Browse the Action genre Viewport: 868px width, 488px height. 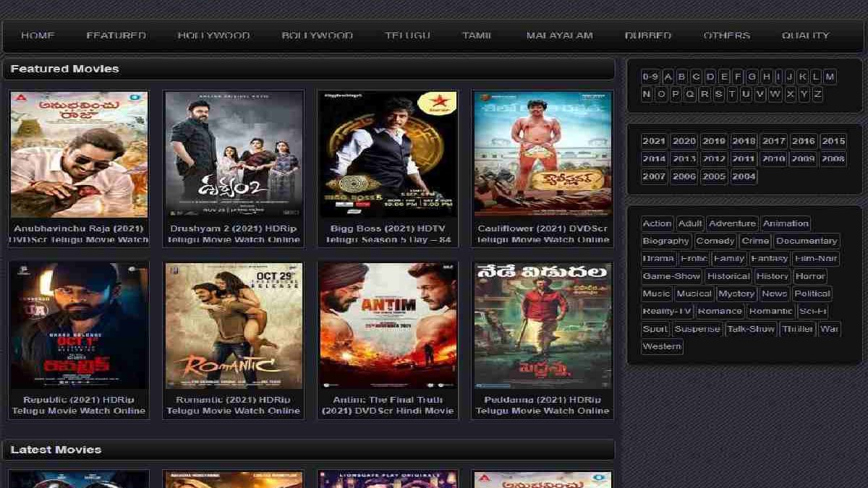pos(657,223)
